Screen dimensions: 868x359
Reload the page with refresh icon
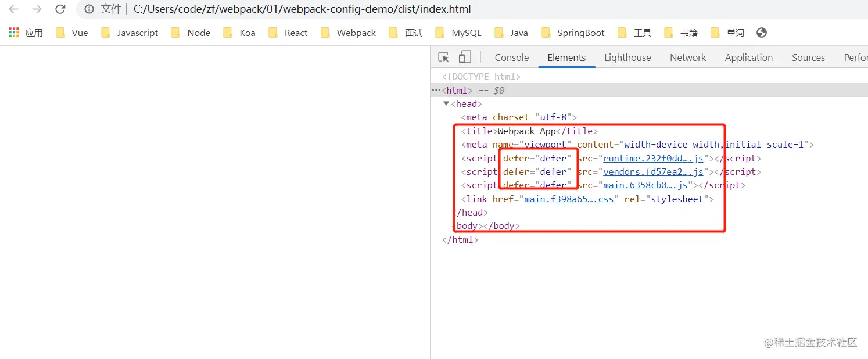[x=60, y=9]
